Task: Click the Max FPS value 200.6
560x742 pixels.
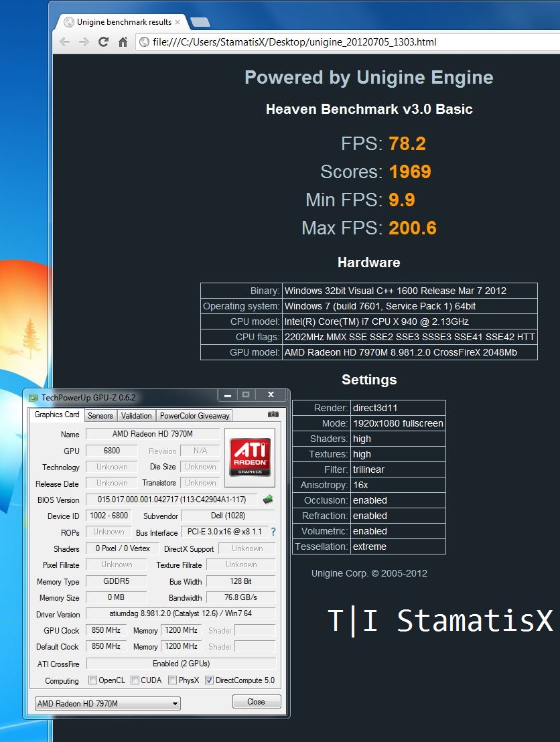Action: [x=413, y=228]
